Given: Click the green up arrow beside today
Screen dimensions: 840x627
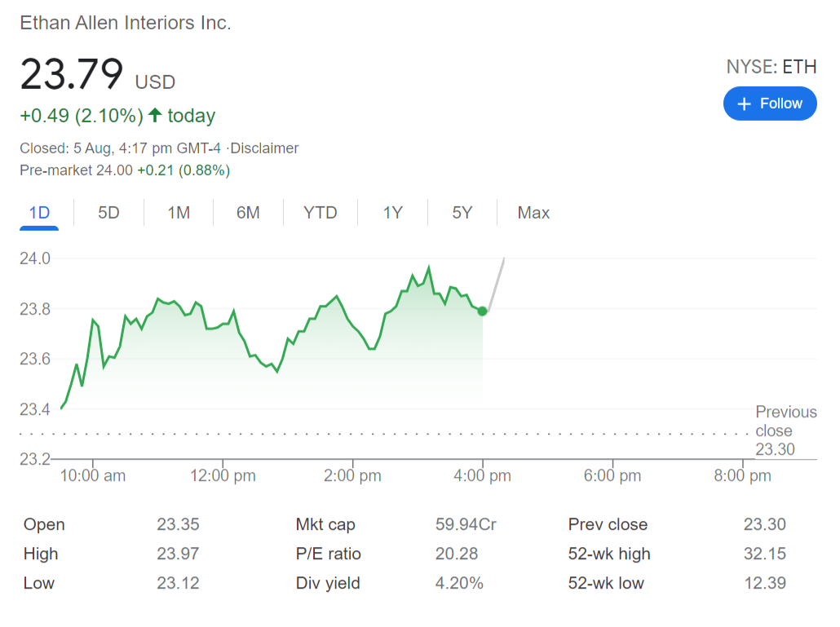Looking at the screenshot, I should 155,116.
